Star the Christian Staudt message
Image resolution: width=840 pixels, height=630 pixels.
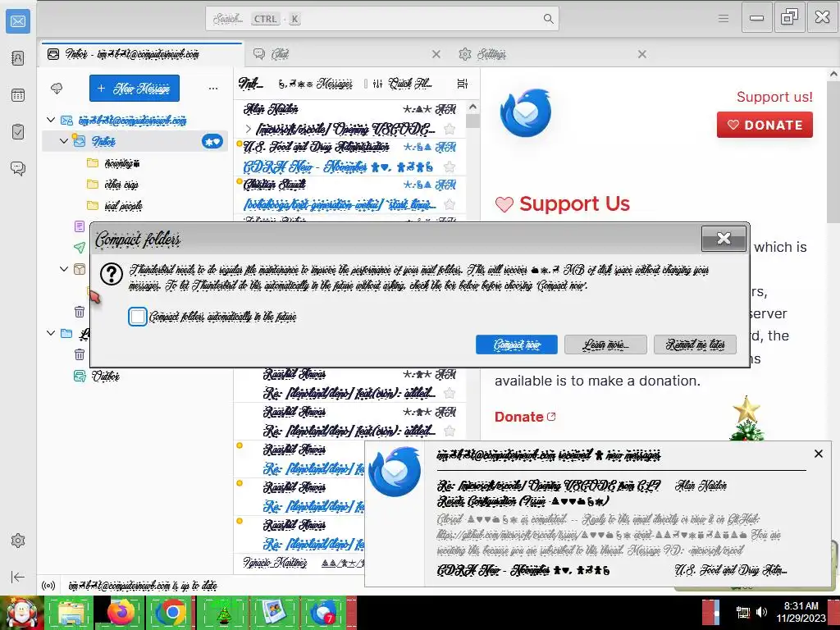450,204
